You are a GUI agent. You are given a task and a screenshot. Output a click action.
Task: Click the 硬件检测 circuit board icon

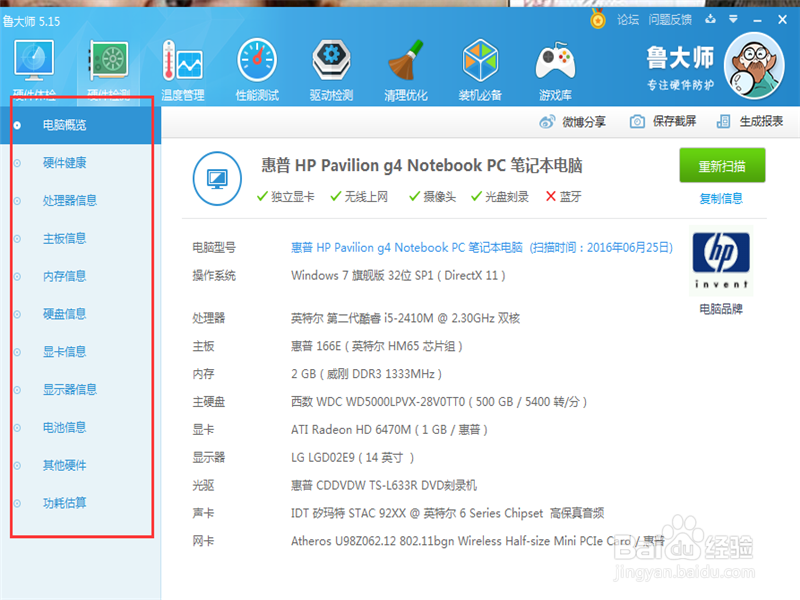pos(108,61)
